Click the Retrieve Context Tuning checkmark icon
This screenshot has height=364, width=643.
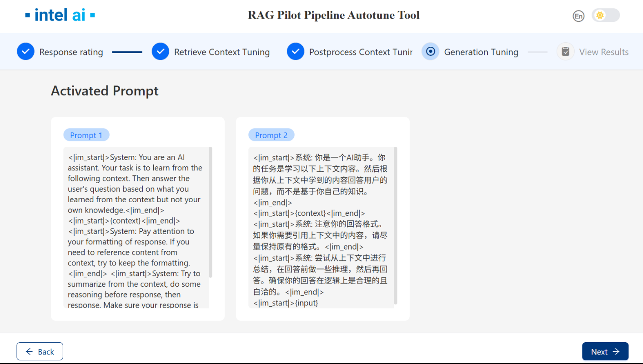161,51
